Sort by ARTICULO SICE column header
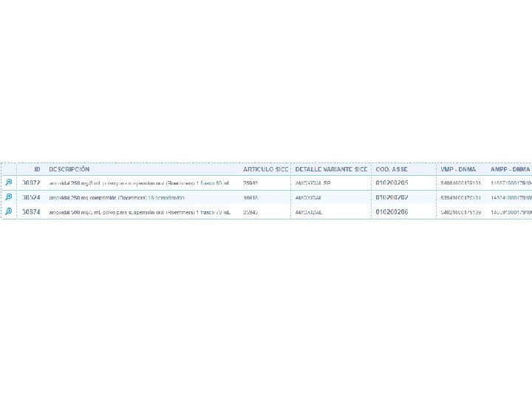Viewport: 532px width, 399px height. coord(266,169)
